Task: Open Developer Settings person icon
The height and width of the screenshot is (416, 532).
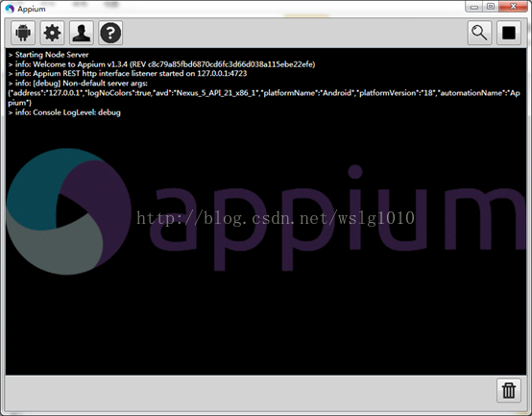Action: pos(82,33)
